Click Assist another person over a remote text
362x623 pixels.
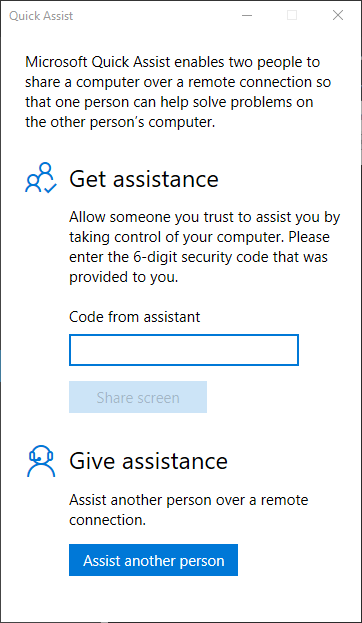point(189,500)
